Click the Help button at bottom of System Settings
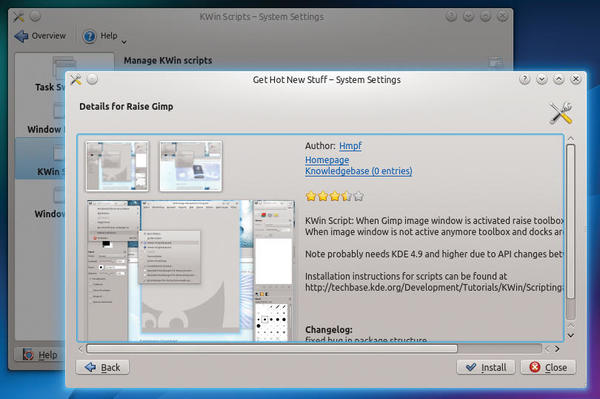This screenshot has width=600, height=399. coord(40,355)
